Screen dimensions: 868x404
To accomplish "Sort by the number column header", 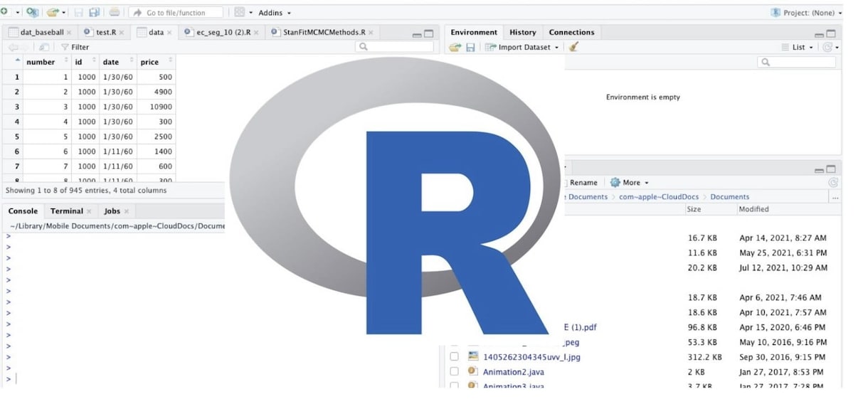I will click(47, 62).
